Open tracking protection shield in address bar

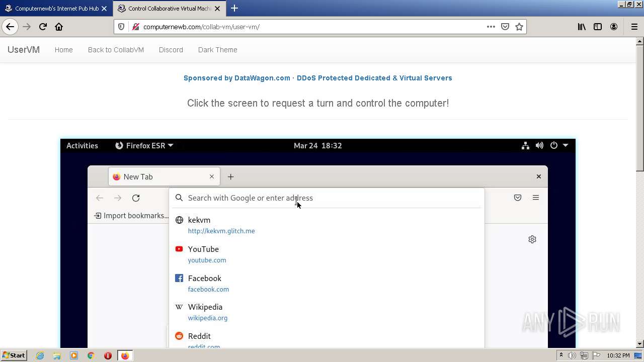point(121,27)
